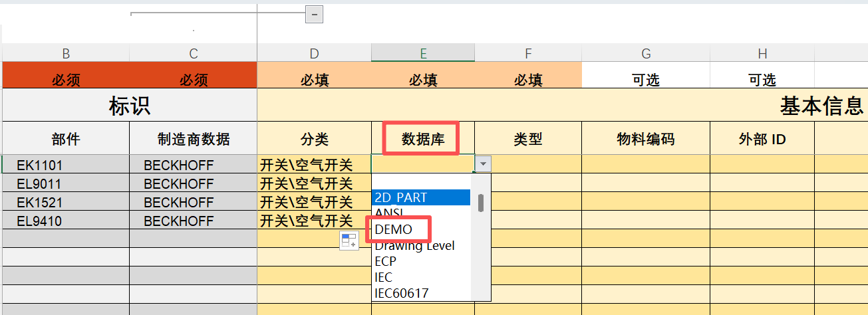Click column G header

tap(646, 53)
